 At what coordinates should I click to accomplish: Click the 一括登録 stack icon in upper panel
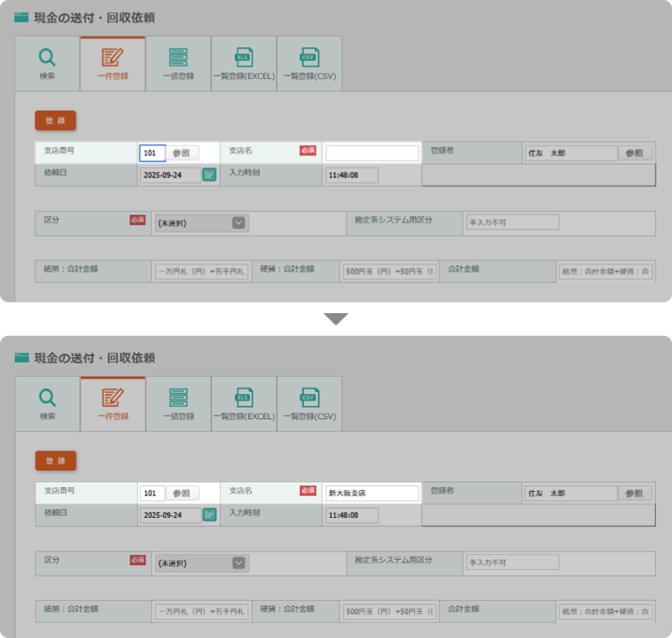(x=178, y=57)
